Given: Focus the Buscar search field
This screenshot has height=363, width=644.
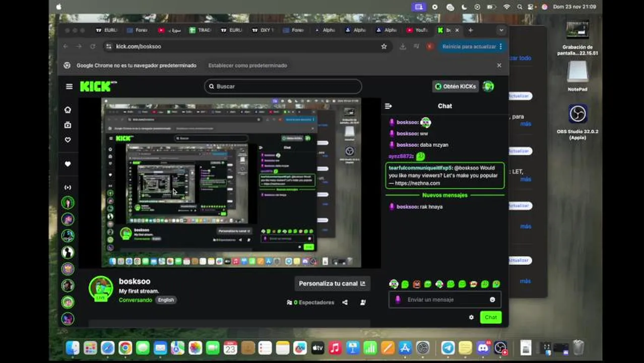Looking at the screenshot, I should click(283, 86).
